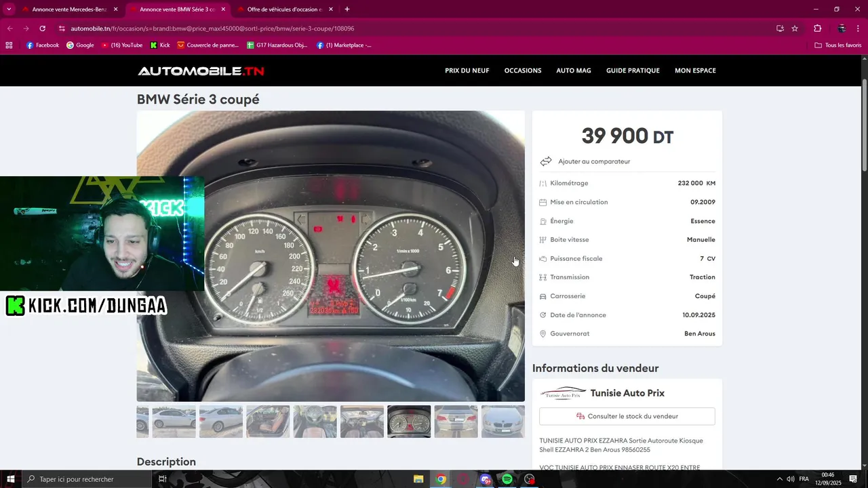Open the OCCASIONS menu
Image resolution: width=868 pixels, height=488 pixels.
523,70
